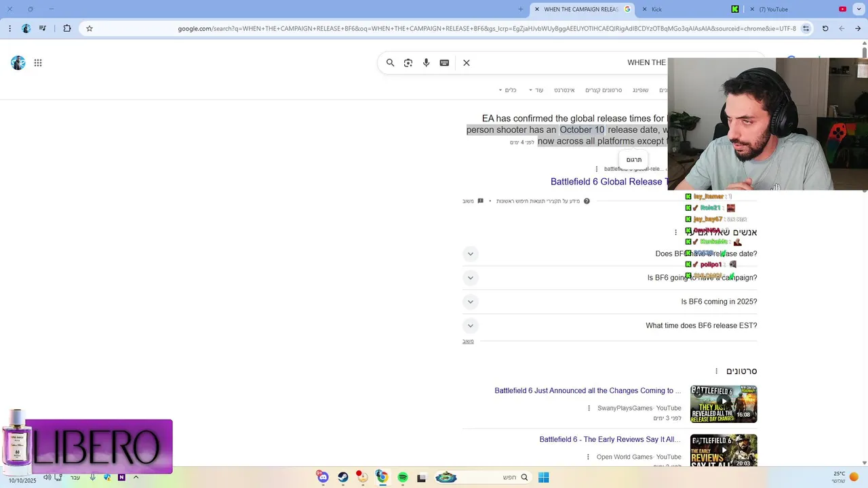Show hidden tray icons chevron
The height and width of the screenshot is (488, 868).
[x=136, y=477]
